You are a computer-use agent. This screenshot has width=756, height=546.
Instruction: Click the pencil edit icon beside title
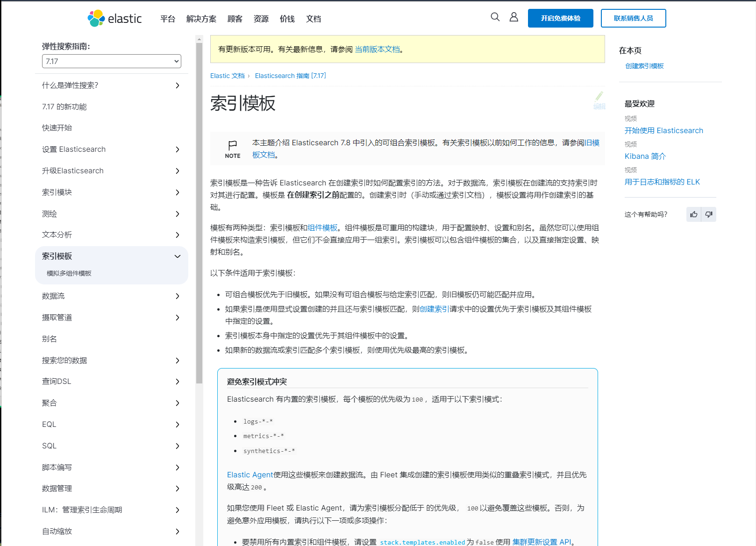pyautogui.click(x=599, y=97)
